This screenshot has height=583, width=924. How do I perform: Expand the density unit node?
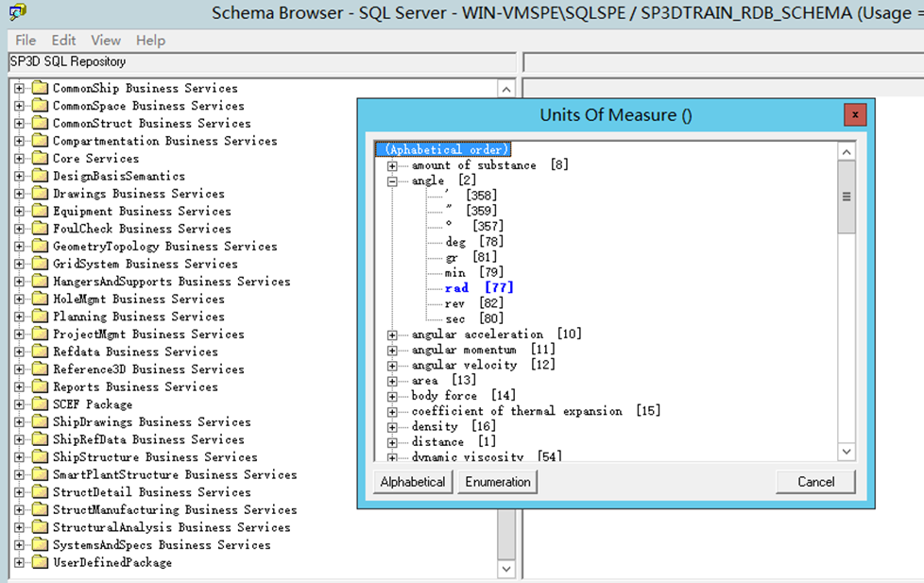coord(392,427)
